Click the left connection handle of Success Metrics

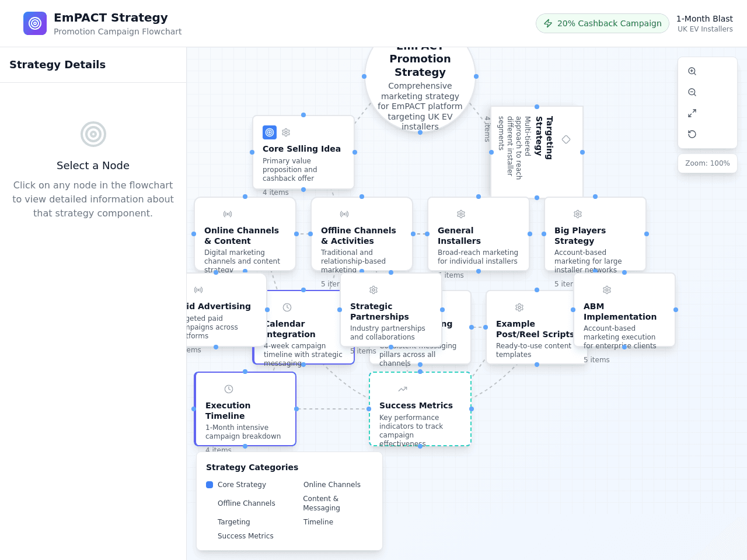[x=369, y=409]
